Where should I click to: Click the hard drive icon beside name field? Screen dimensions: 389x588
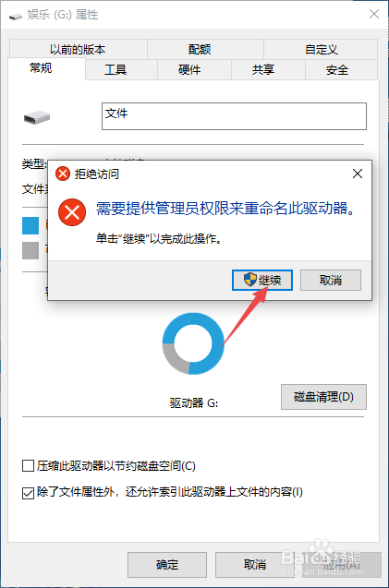pos(37,117)
